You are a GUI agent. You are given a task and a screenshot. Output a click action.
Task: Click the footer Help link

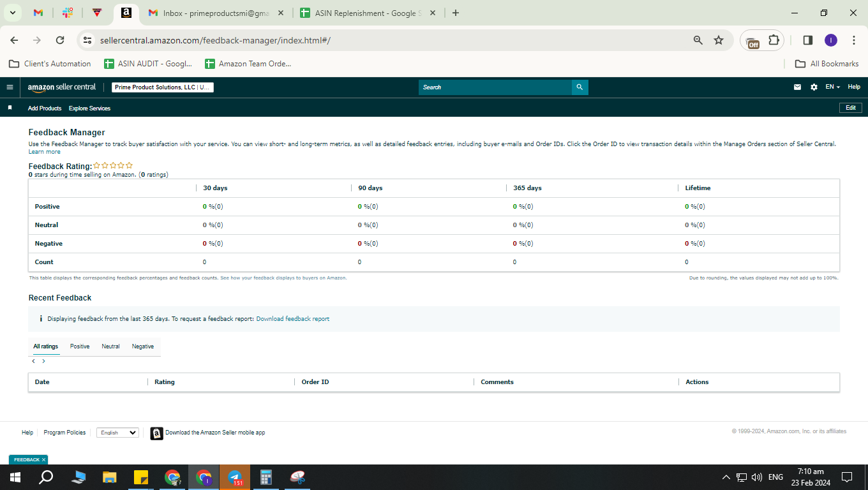click(x=27, y=433)
